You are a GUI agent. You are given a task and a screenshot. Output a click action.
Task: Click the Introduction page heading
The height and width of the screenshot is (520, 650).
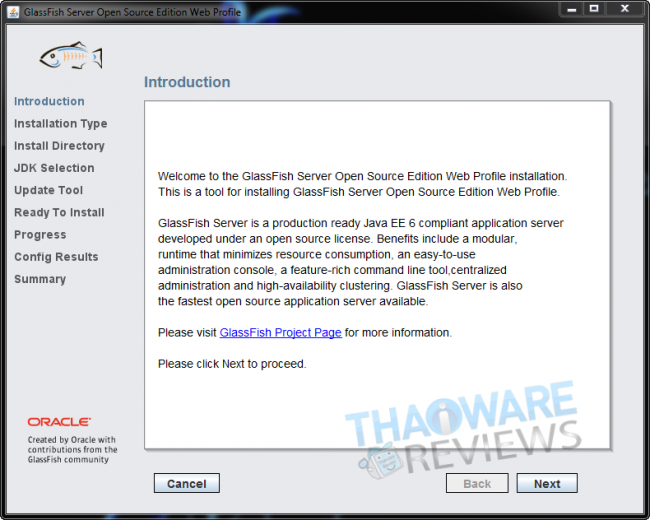[x=187, y=82]
